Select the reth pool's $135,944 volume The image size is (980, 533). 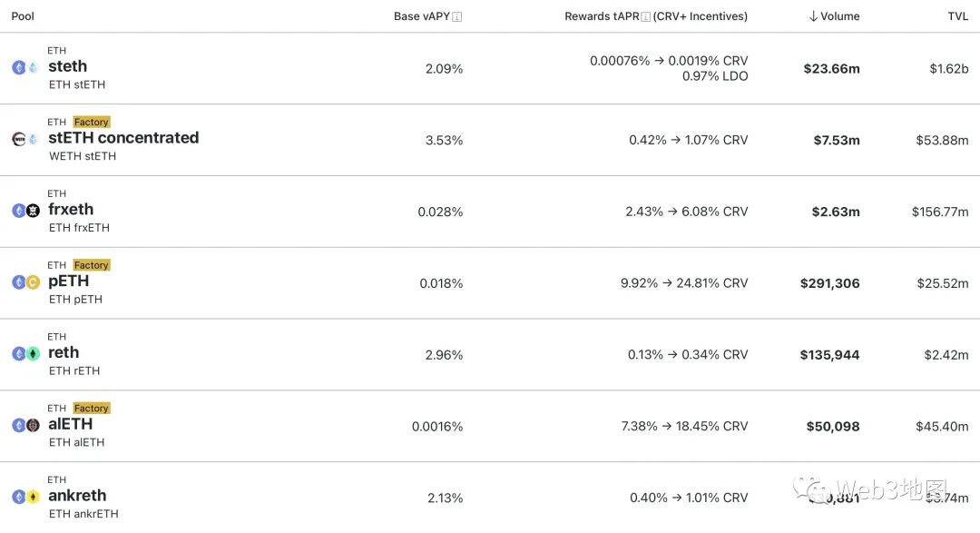coord(829,355)
